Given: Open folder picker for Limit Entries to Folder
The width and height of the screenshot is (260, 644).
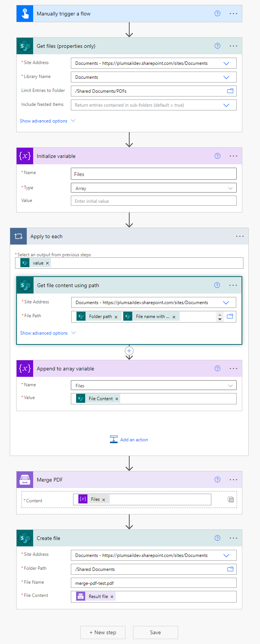Looking at the screenshot, I should pos(230,91).
